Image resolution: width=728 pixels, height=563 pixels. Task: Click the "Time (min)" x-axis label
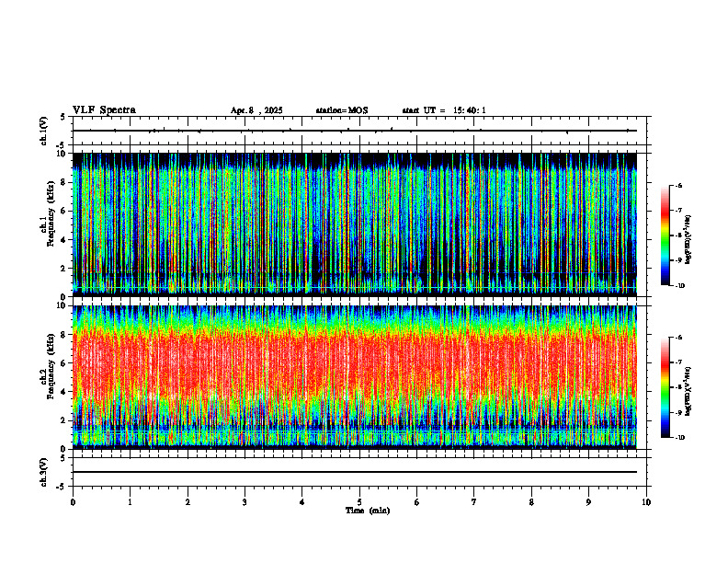pyautogui.click(x=368, y=511)
